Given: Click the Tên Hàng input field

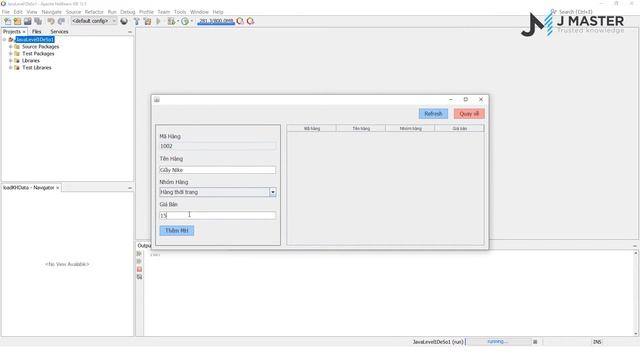Looking at the screenshot, I should (x=218, y=170).
